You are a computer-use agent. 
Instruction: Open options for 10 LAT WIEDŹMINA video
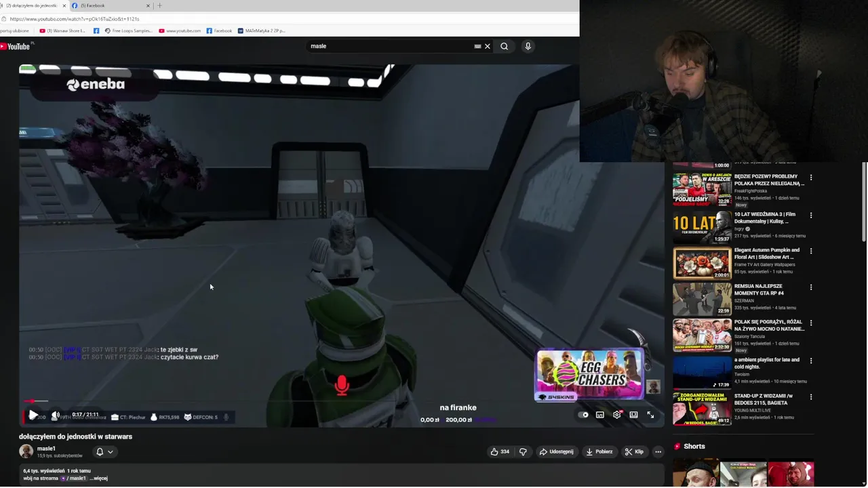810,216
